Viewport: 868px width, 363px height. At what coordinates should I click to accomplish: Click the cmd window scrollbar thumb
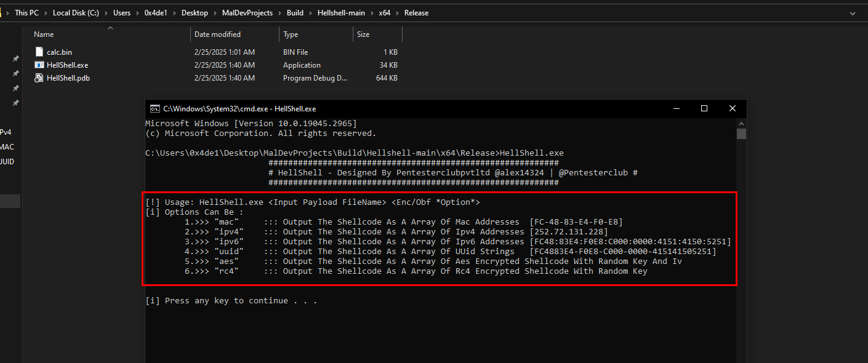742,134
